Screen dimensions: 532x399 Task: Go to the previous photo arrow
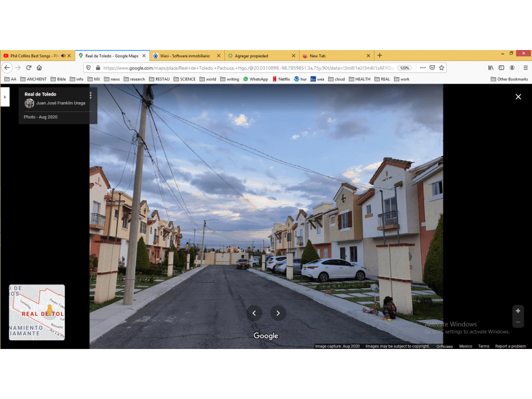[x=254, y=313]
